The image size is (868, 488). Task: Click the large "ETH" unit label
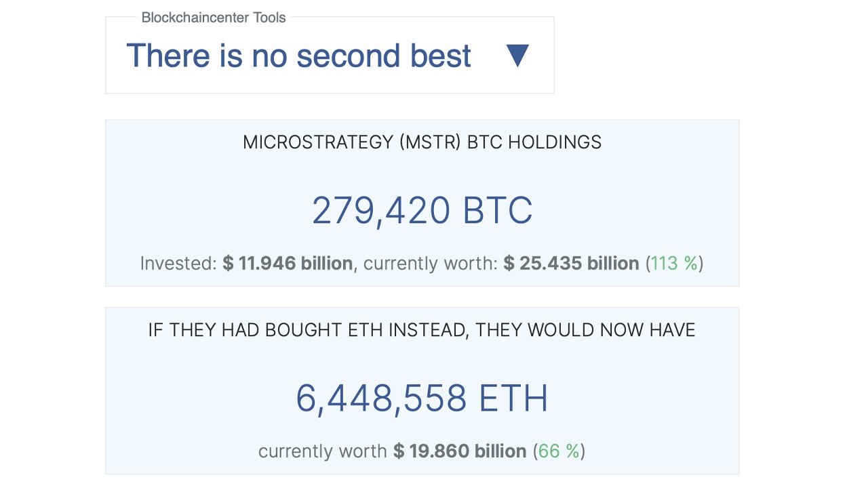pyautogui.click(x=513, y=399)
